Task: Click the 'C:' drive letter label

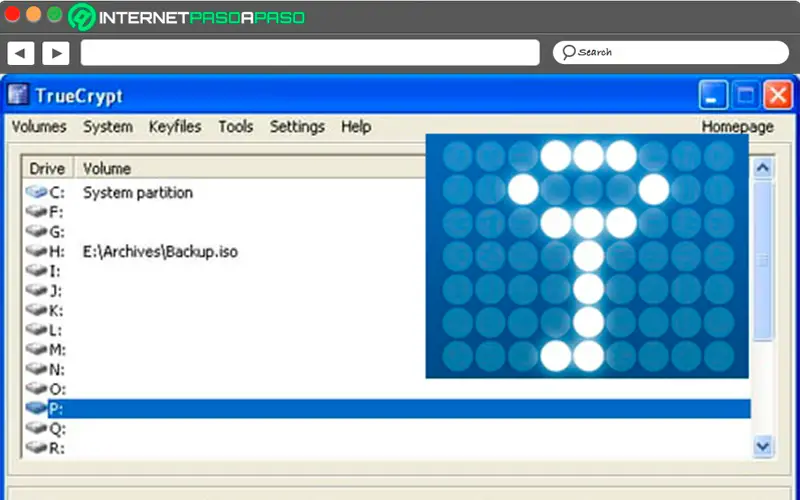Action: tap(57, 193)
